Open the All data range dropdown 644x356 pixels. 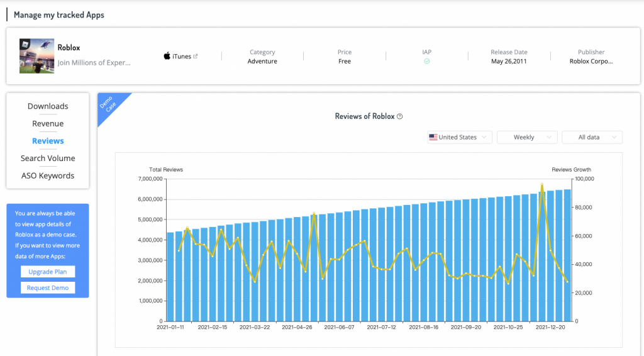(x=592, y=137)
